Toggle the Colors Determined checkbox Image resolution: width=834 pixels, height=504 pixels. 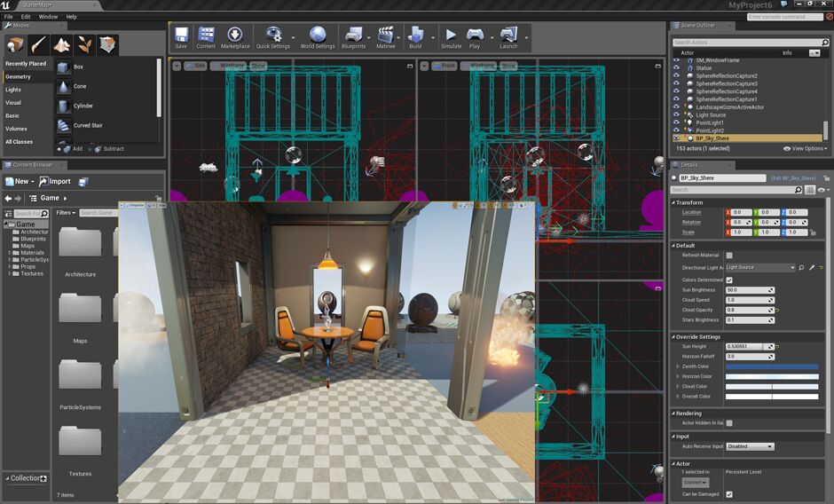pyautogui.click(x=729, y=280)
